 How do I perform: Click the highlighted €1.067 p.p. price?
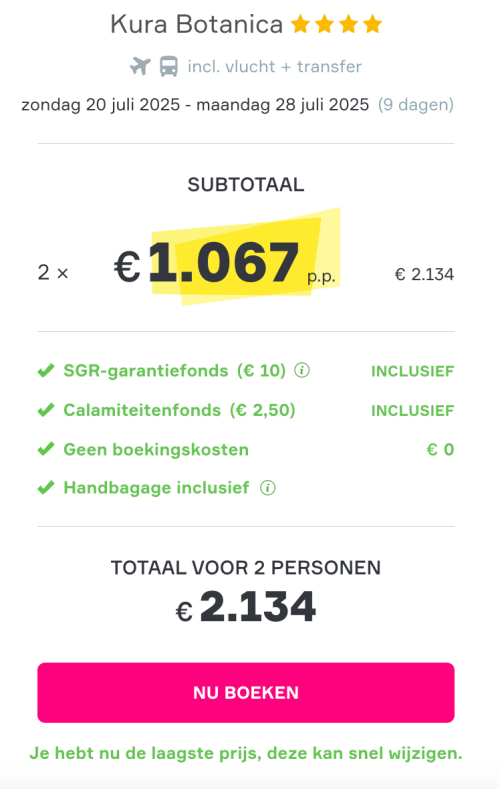pyautogui.click(x=225, y=263)
